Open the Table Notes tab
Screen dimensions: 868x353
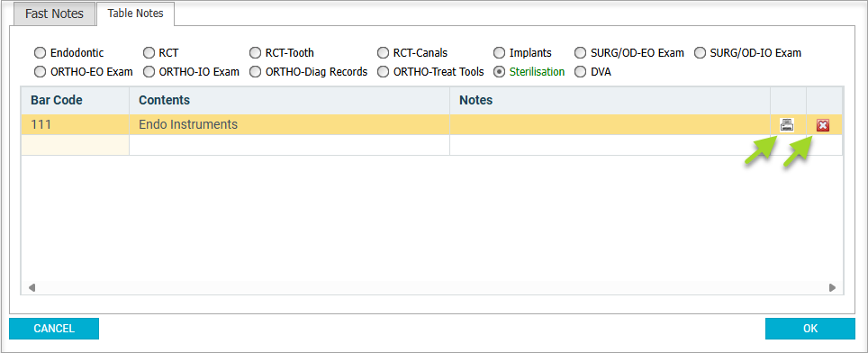pos(136,14)
